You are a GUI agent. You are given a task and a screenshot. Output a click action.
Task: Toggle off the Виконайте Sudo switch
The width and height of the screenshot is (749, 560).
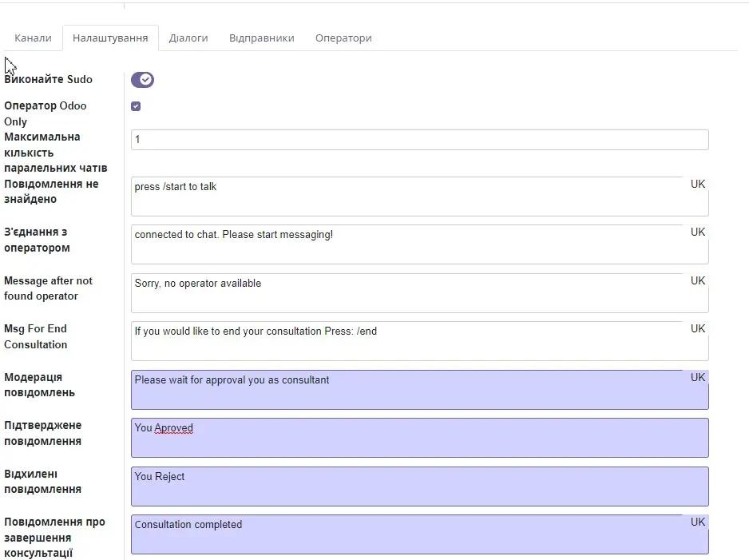[x=143, y=79]
